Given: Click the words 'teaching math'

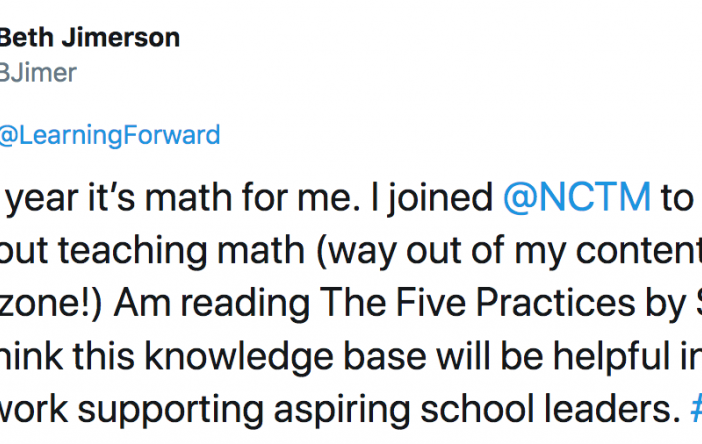Looking at the screenshot, I should coord(181,251).
